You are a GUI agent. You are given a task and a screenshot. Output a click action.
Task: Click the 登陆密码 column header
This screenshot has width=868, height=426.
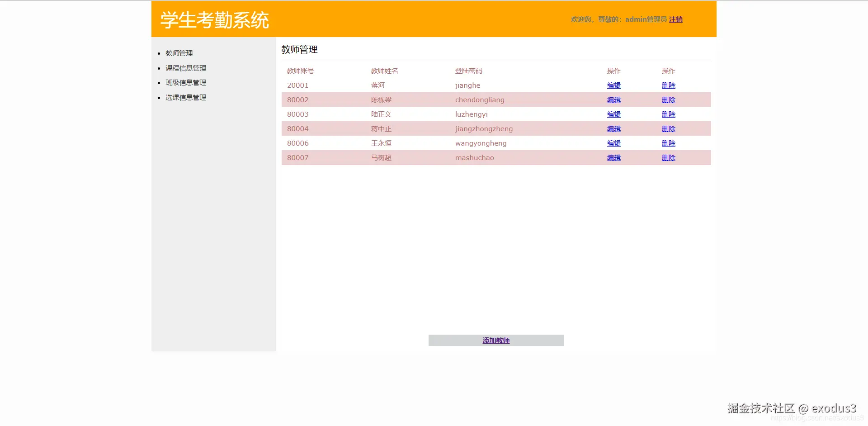(x=469, y=71)
